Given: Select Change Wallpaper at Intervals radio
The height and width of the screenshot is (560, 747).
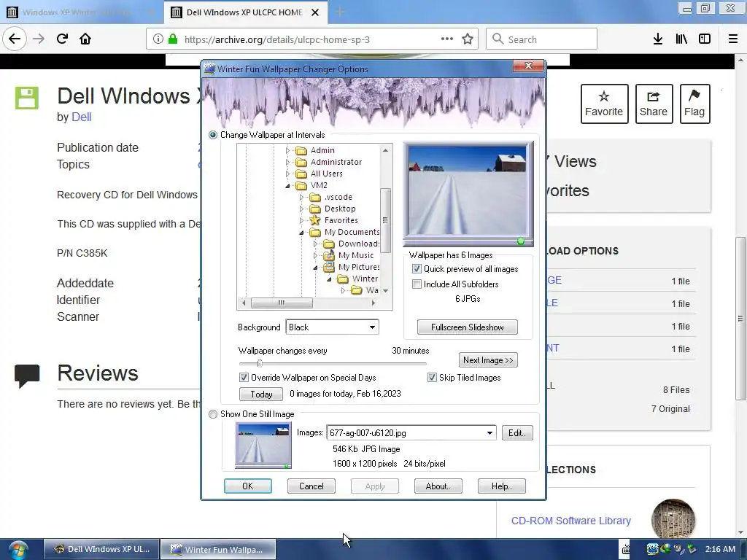Looking at the screenshot, I should pyautogui.click(x=213, y=135).
